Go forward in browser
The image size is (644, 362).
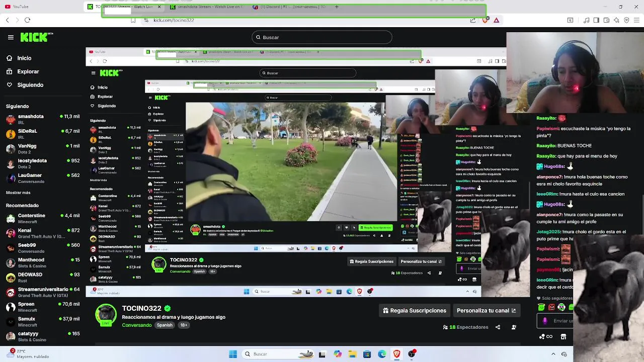(x=17, y=20)
